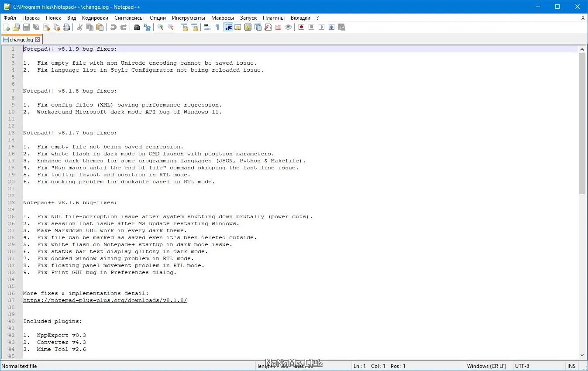
Task: Open the Поиск menu
Action: (54, 18)
